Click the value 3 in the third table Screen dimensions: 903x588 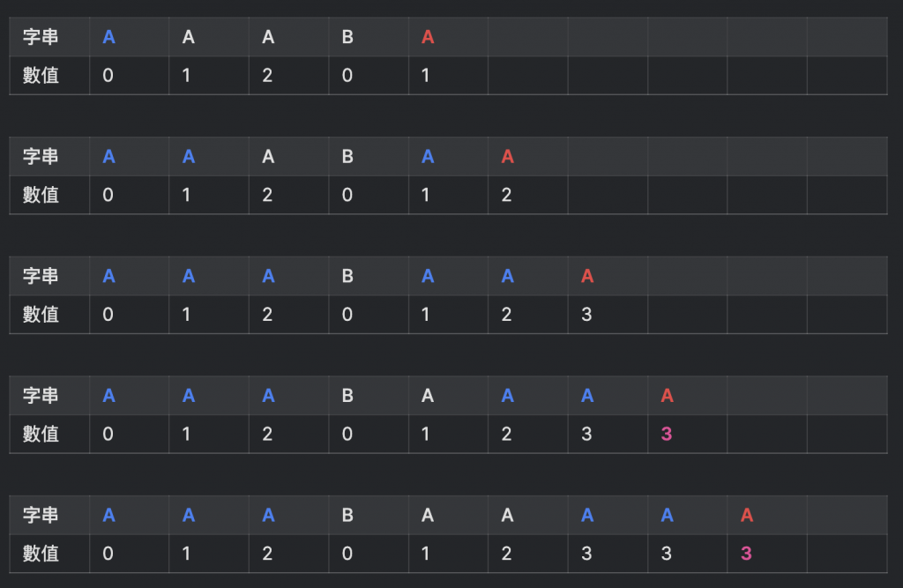586,315
